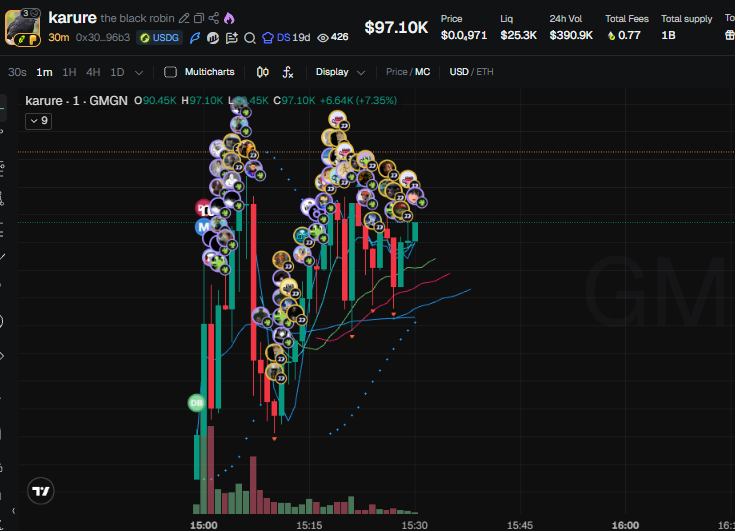Select the 1H timeframe
This screenshot has width=735, height=531.
point(69,72)
